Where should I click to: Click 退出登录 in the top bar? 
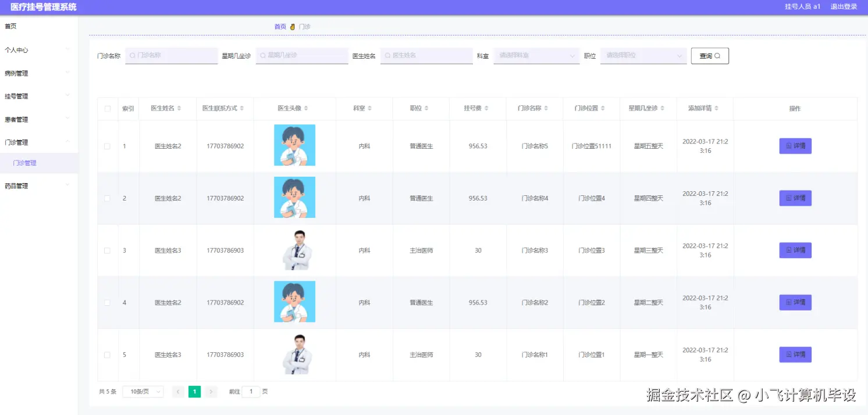pyautogui.click(x=844, y=7)
